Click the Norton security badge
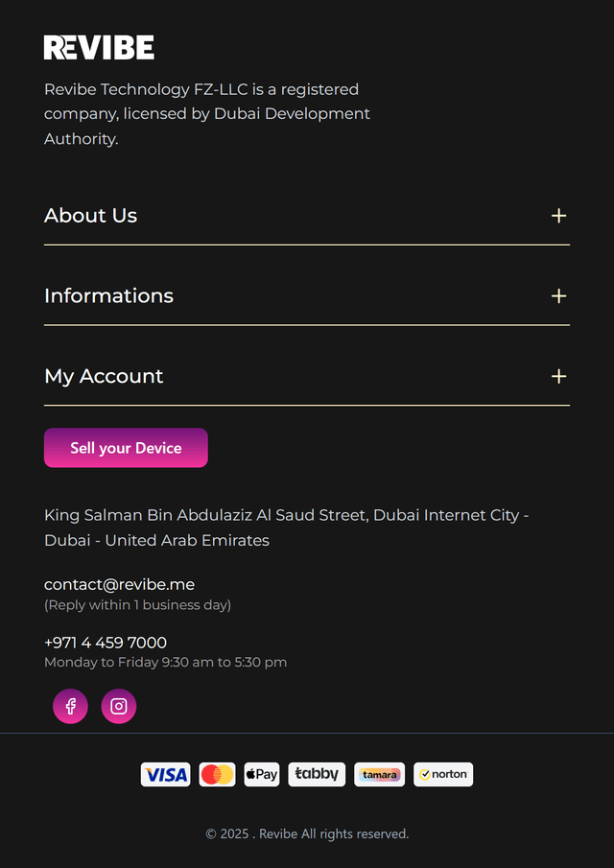The height and width of the screenshot is (868, 614). click(443, 775)
